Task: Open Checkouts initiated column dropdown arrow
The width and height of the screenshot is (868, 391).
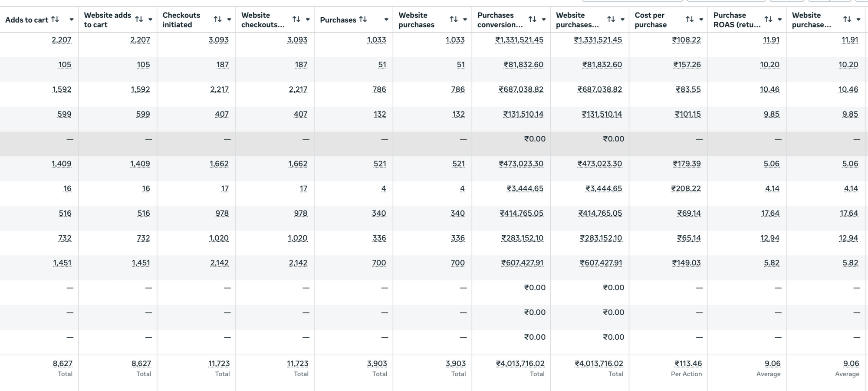Action: [x=229, y=20]
